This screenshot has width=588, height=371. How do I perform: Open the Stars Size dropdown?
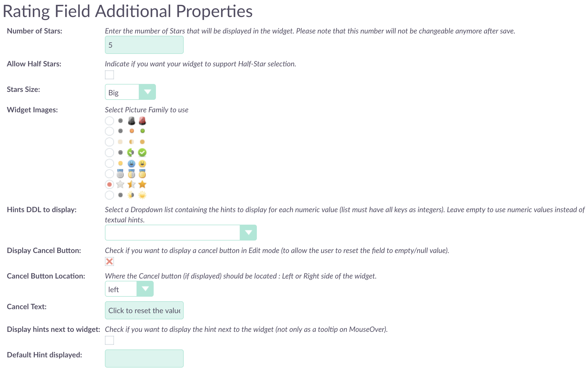(130, 92)
